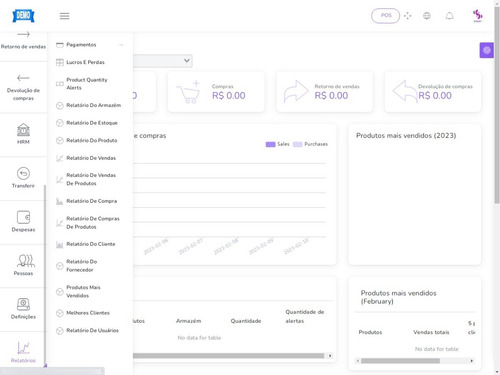
Task: Click Pagamentos card icon in submenu
Action: (60, 45)
